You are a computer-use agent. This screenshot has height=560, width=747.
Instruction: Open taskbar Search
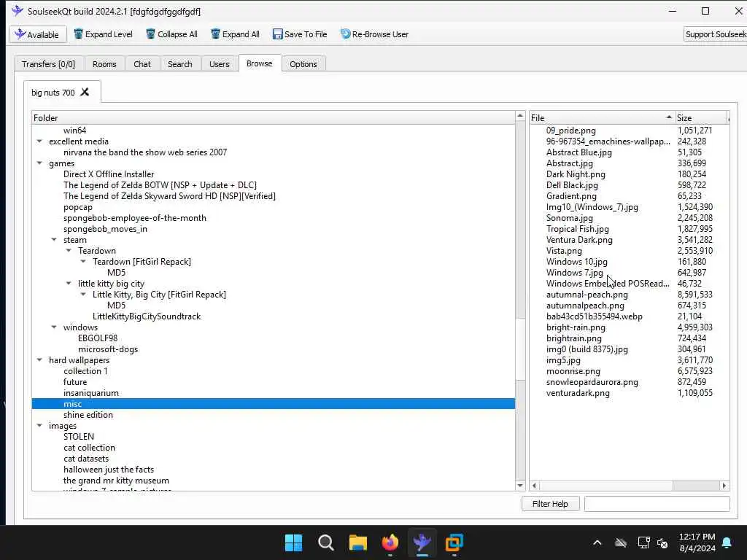[326, 542]
